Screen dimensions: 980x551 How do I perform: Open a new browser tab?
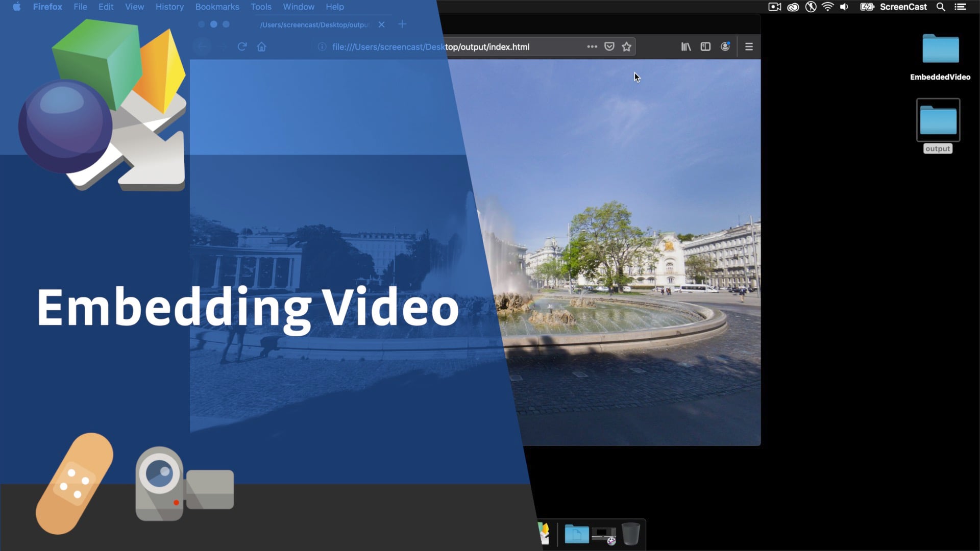402,24
